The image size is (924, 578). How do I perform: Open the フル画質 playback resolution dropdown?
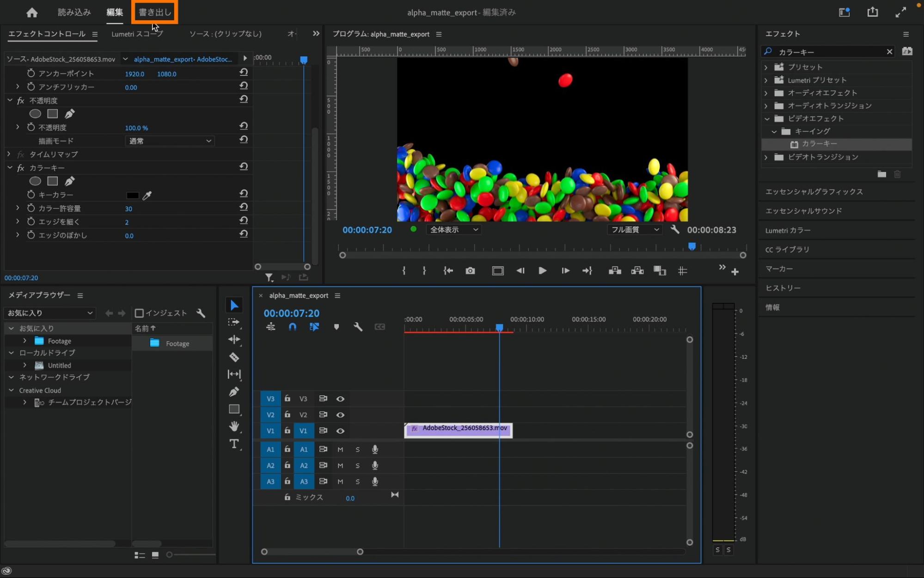point(634,230)
